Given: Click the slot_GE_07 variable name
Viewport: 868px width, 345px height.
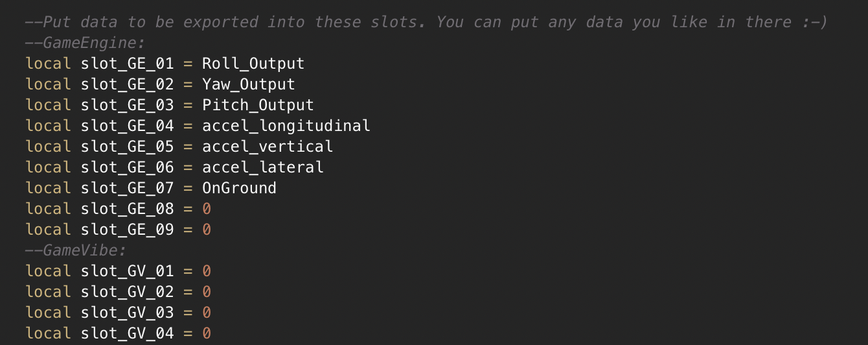Looking at the screenshot, I should pyautogui.click(x=127, y=188).
